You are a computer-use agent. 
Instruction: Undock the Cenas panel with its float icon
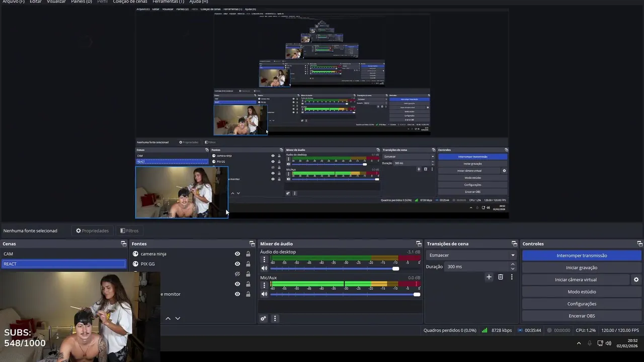(124, 244)
